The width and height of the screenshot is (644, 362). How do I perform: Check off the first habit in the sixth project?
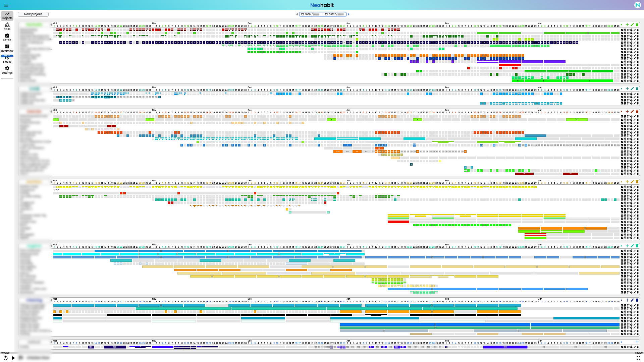pos(622,305)
